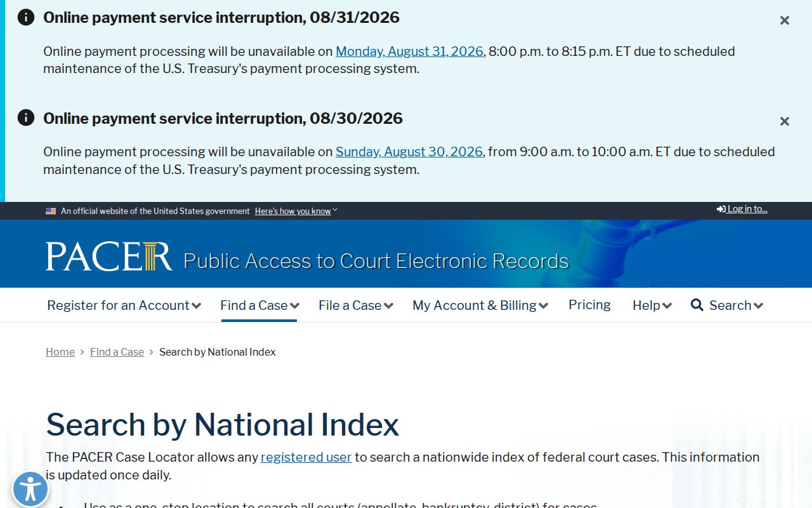The image size is (812, 508).
Task: Dismiss the 08/30/2026 payment interruption alert
Action: [785, 121]
